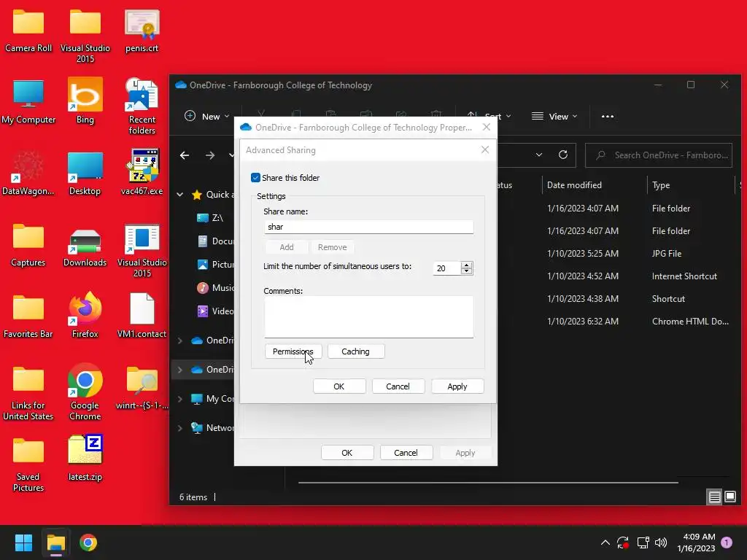Show hidden system tray icons

[x=605, y=542]
